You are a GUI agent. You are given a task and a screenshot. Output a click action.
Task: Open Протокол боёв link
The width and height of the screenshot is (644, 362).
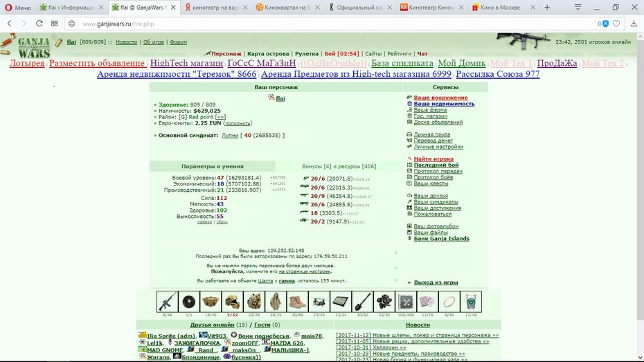433,177
